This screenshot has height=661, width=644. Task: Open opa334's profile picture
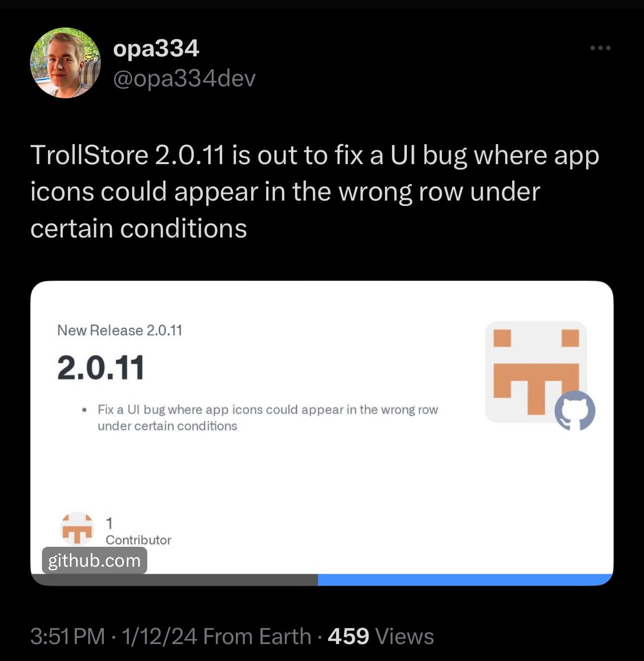pos(65,63)
